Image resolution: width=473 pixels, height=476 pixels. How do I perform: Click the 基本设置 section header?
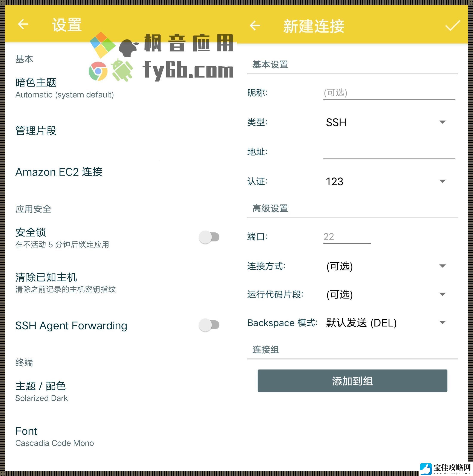270,65
